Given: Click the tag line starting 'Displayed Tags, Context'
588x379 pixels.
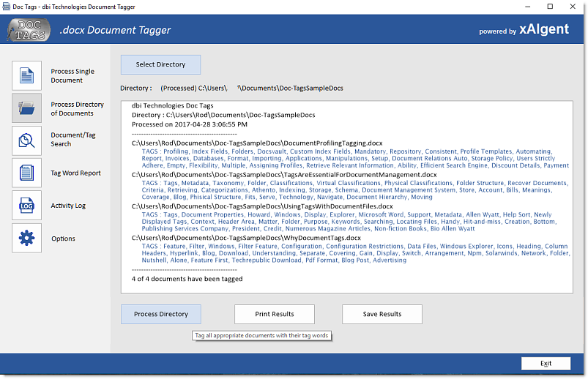Looking at the screenshot, I should pyautogui.click(x=349, y=222).
